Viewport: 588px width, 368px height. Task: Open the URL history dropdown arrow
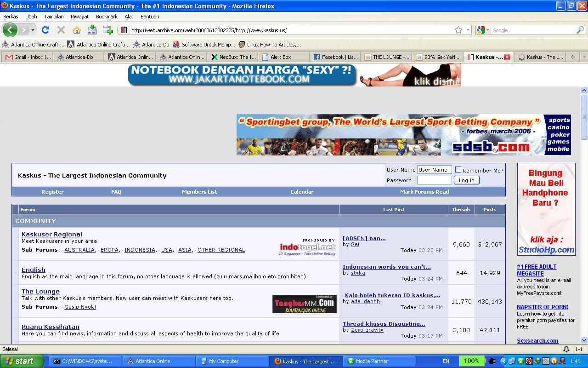(x=468, y=30)
